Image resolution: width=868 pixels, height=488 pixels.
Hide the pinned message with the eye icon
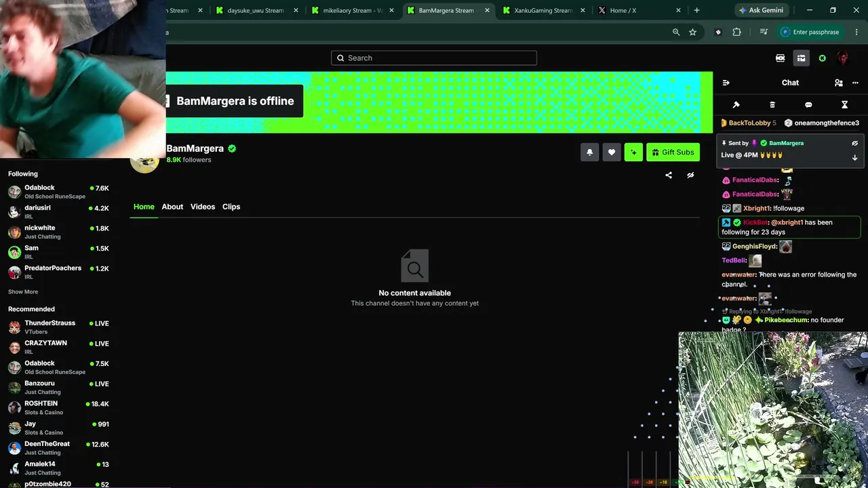click(854, 143)
